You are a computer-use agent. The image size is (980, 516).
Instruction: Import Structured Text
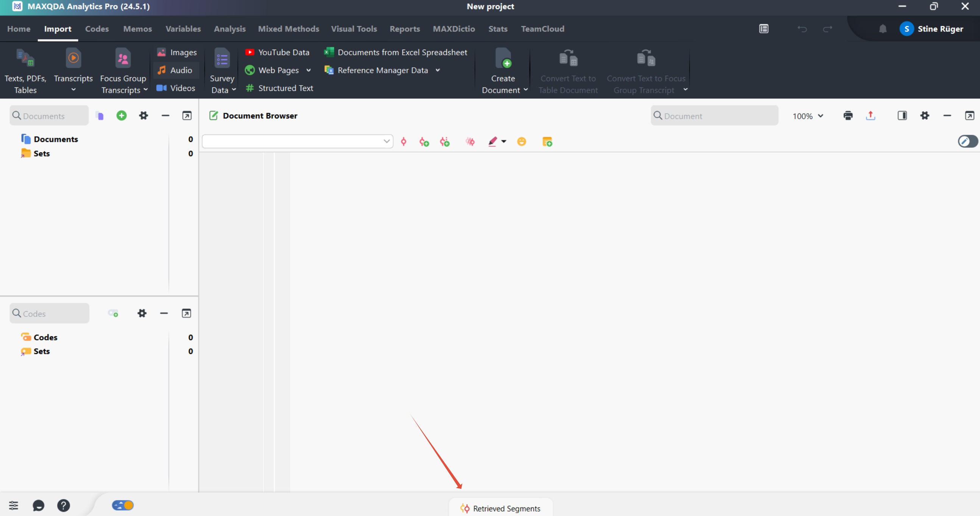[279, 88]
